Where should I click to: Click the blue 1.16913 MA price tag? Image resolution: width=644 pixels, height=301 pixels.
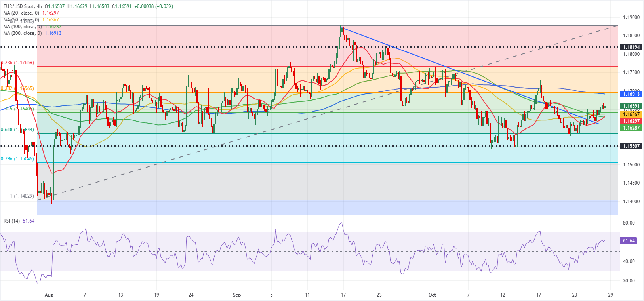pyautogui.click(x=631, y=94)
